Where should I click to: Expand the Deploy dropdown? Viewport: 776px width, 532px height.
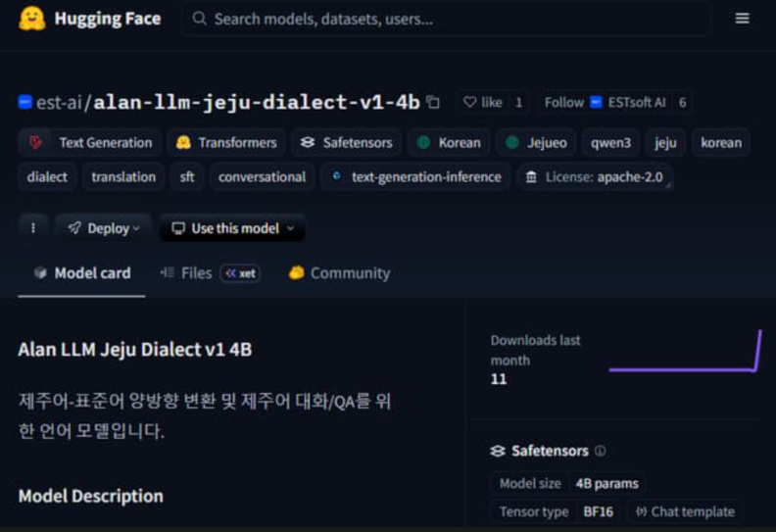pyautogui.click(x=104, y=228)
